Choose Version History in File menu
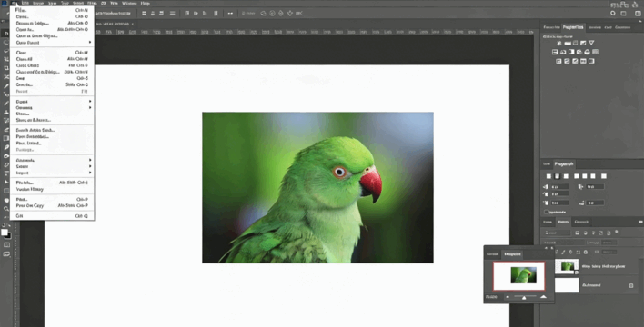Screen dimensions: 644x327 click(x=52, y=189)
